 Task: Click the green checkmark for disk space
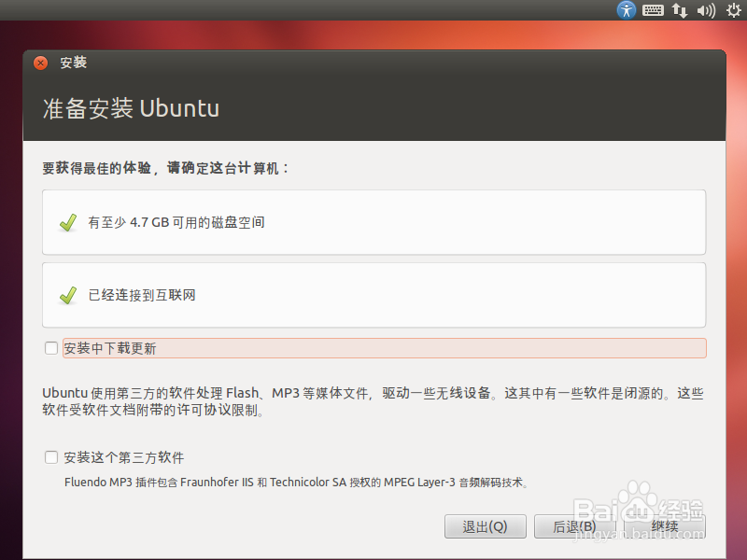[66, 221]
